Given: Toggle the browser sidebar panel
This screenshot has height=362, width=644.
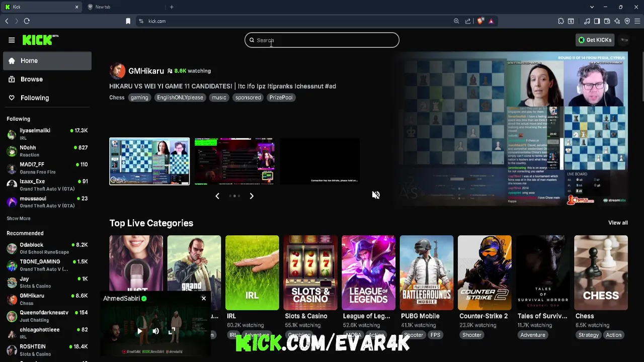Looking at the screenshot, I should (597, 21).
